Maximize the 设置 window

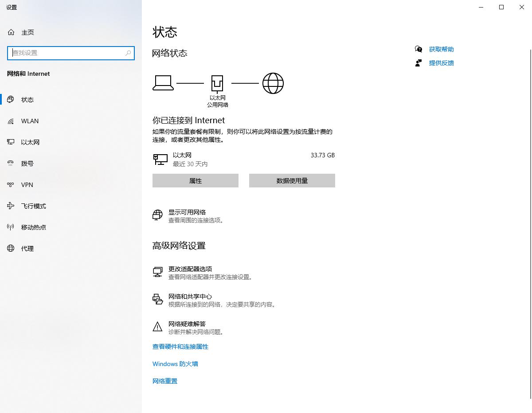(501, 7)
